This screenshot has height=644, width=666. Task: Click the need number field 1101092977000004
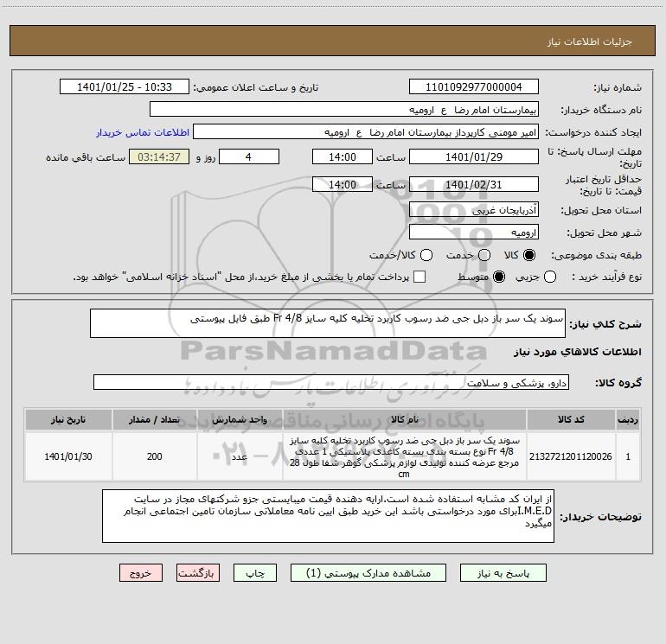[x=474, y=87]
